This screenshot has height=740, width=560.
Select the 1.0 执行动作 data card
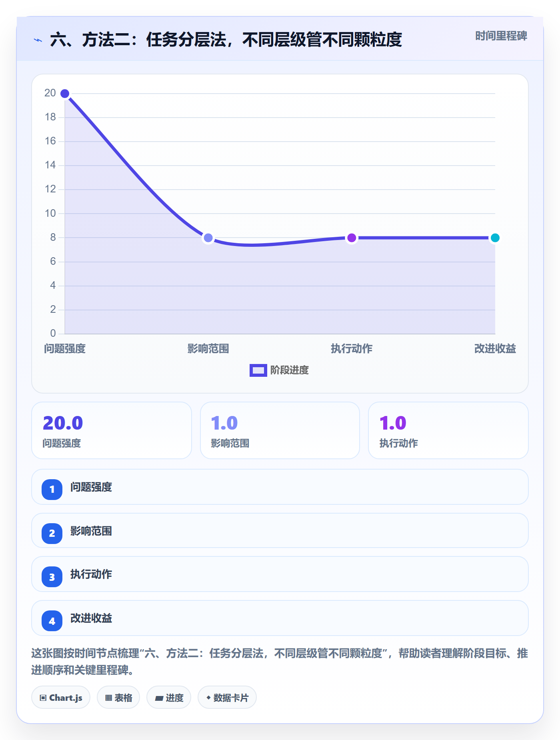click(x=448, y=430)
